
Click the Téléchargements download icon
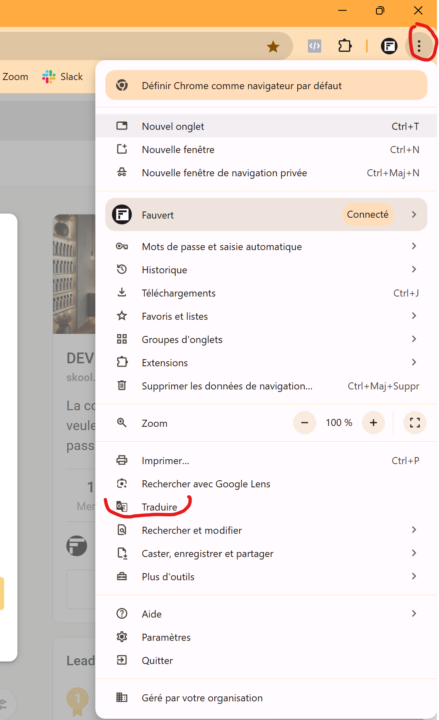point(122,292)
